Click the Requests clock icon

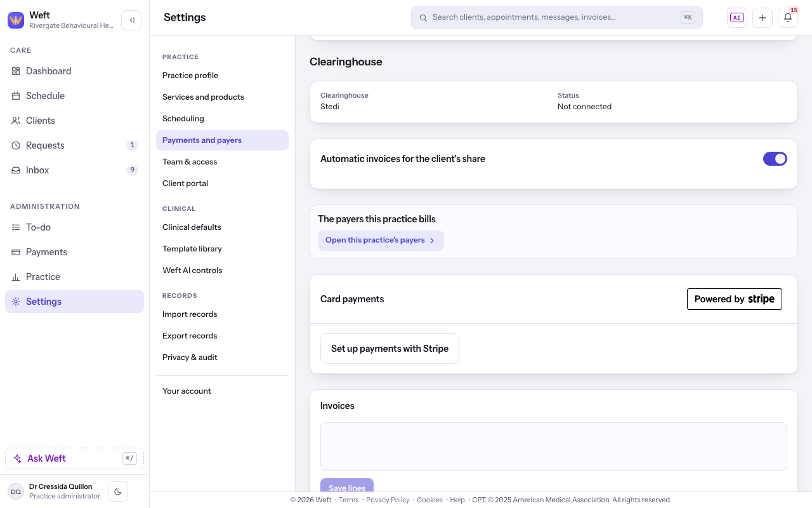[x=16, y=145]
